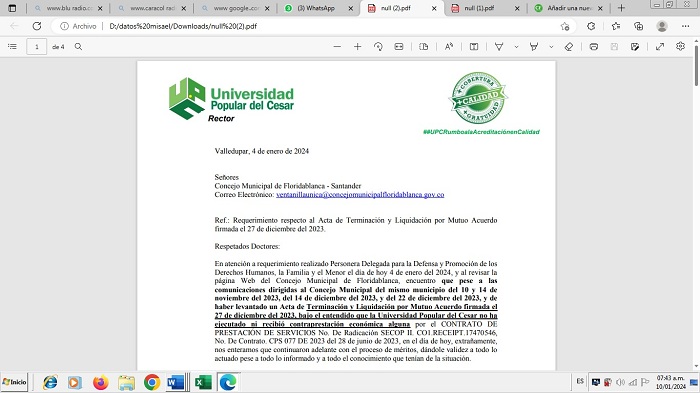
Task: Activate the Highlight tool
Action: (x=534, y=46)
